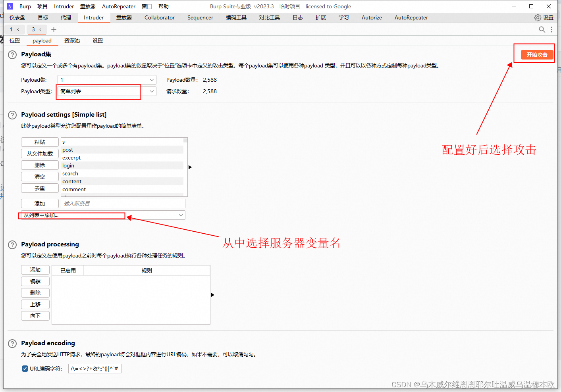Click the 从文件加载 button
Image resolution: width=561 pixels, height=392 pixels.
coord(40,154)
